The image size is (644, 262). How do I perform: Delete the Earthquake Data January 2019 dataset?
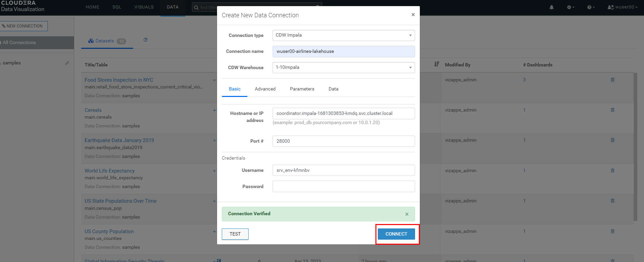coord(612,140)
